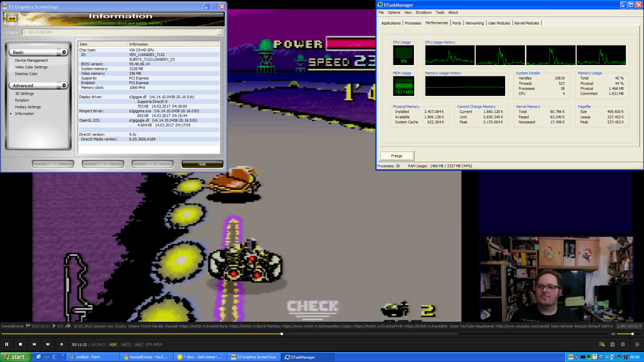Open the playlist search icon
644x362 pixels.
[602, 344]
